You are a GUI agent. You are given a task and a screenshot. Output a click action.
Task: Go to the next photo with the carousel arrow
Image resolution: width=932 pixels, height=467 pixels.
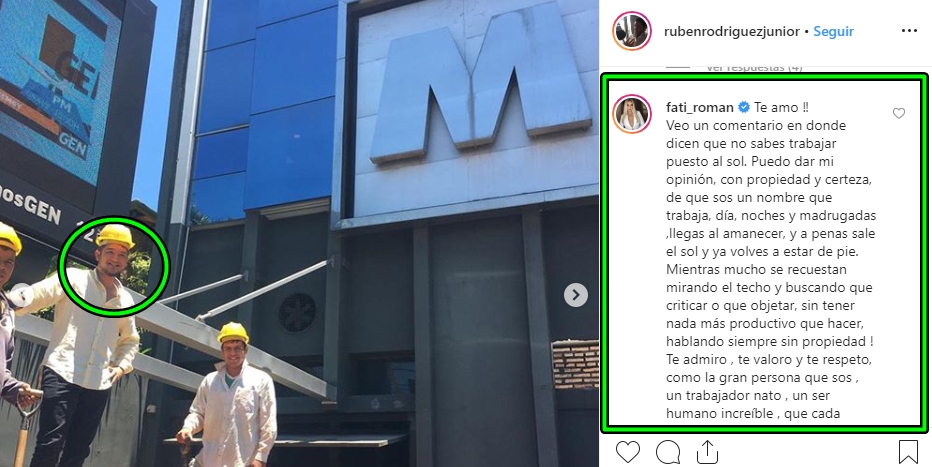pyautogui.click(x=575, y=295)
